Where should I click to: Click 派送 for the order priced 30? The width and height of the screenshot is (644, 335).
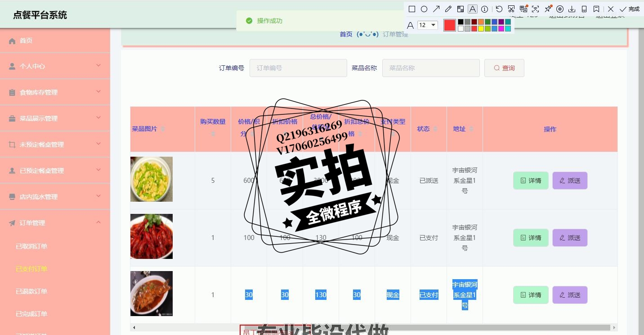point(570,295)
